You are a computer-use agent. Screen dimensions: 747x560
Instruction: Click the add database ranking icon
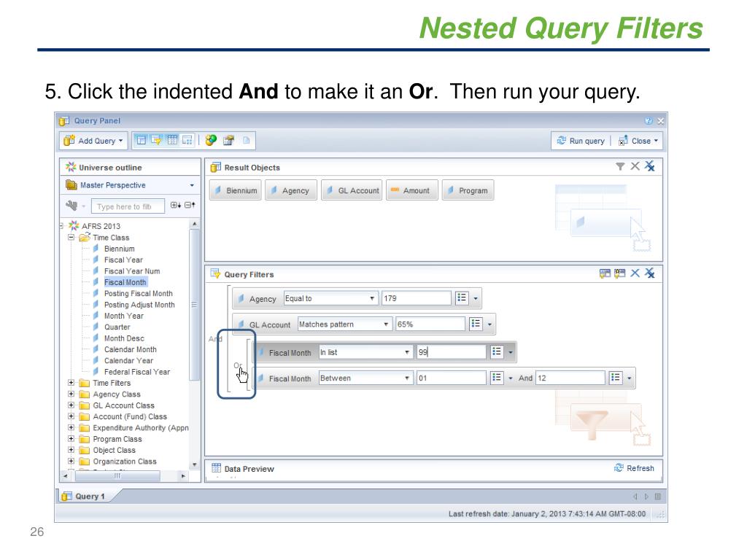point(619,273)
